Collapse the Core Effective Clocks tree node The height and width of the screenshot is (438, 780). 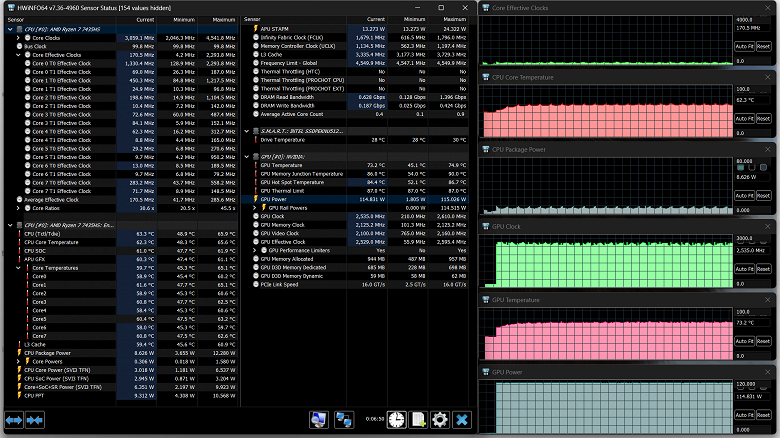(18, 55)
